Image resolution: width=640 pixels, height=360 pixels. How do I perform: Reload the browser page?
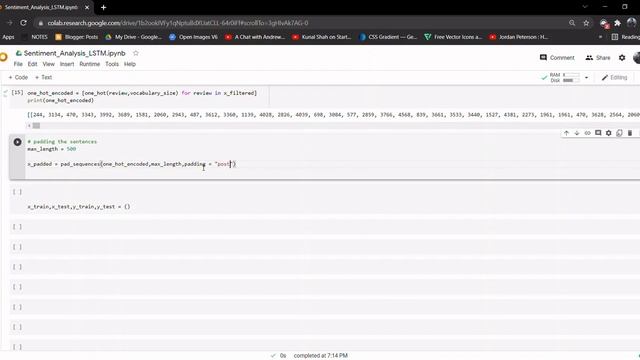pyautogui.click(x=23, y=23)
